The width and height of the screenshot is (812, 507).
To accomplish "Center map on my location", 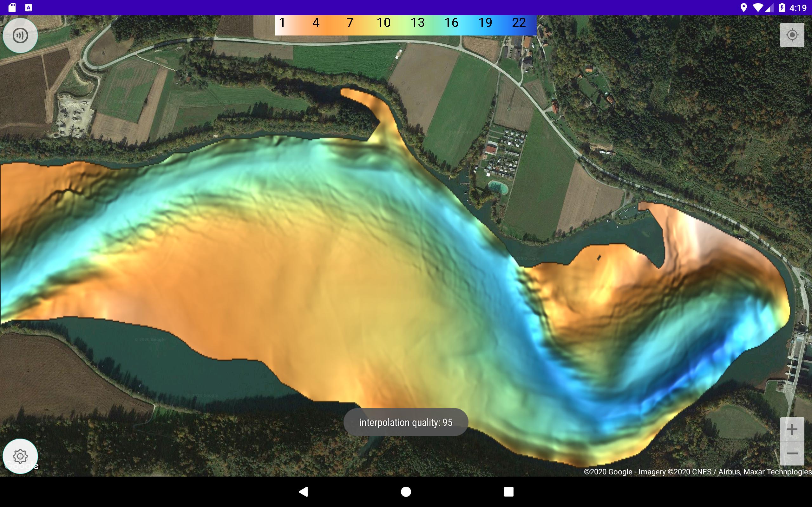I will coord(792,35).
